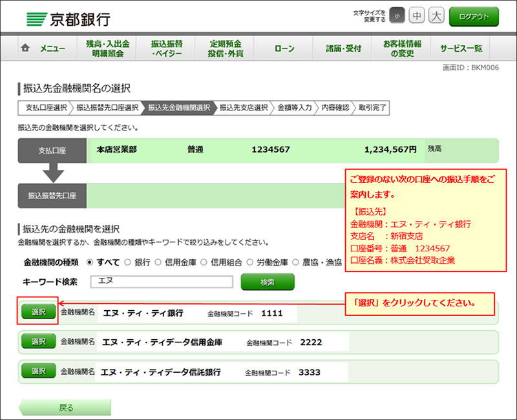Click the 振込先支店選択 step
The width and height of the screenshot is (517, 420).
pos(244,108)
